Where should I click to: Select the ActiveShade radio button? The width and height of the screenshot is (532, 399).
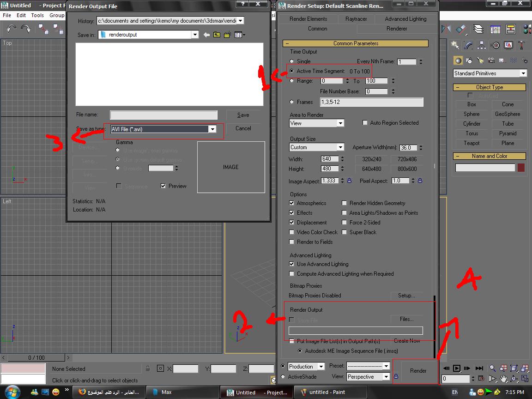283,377
